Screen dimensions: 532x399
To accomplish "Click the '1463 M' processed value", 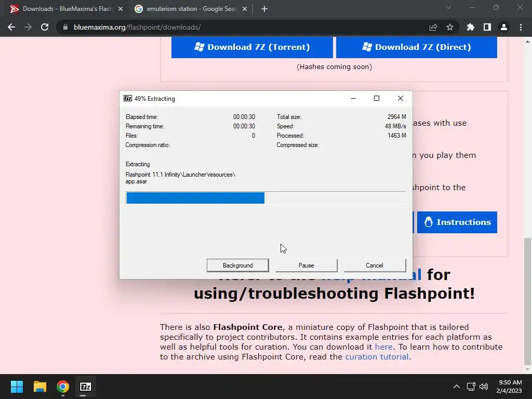I will coord(396,136).
